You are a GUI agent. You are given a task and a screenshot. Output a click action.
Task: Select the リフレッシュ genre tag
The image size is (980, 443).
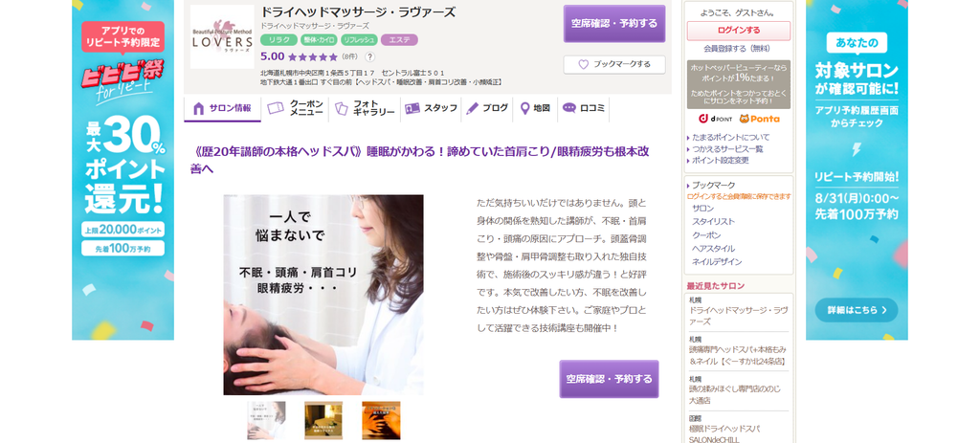click(360, 40)
